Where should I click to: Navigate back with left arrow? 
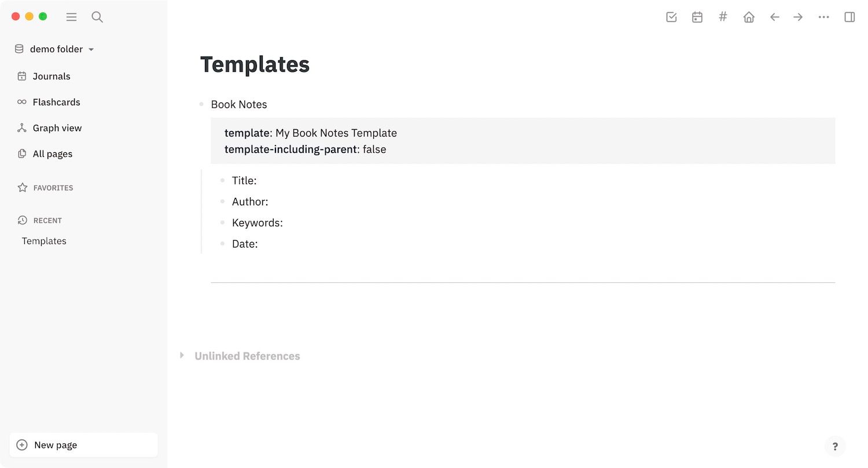click(x=775, y=17)
